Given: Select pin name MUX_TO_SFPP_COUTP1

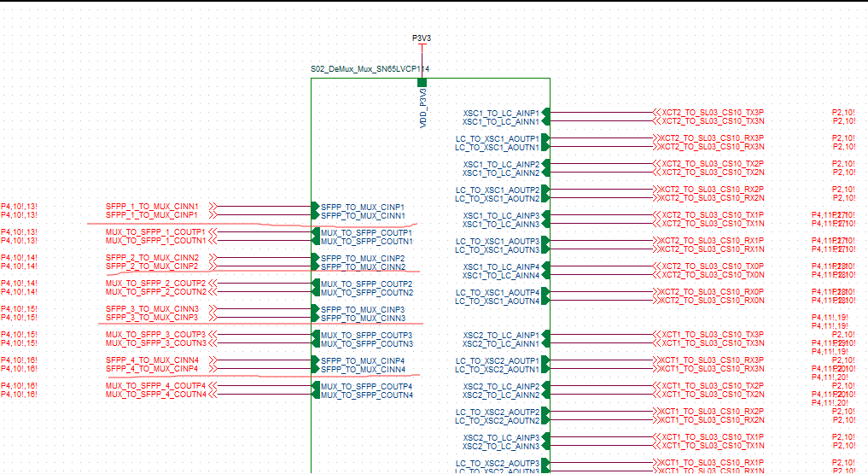Looking at the screenshot, I should tap(366, 233).
